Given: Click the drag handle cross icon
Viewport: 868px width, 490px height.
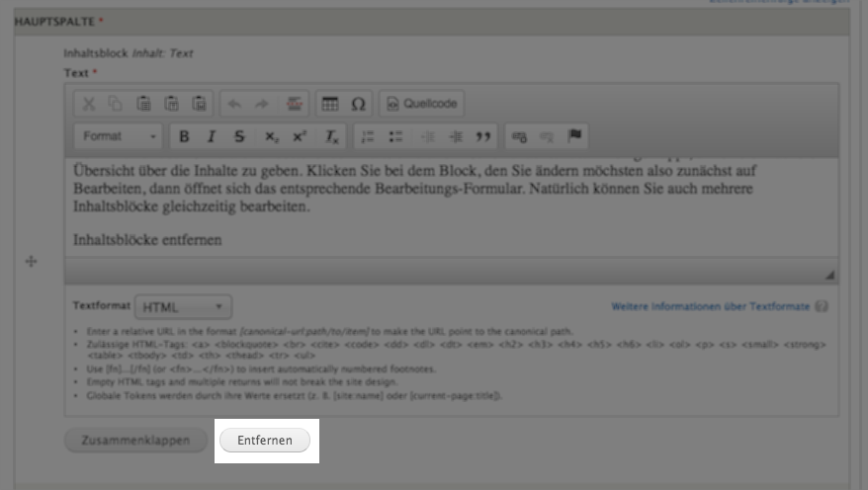Looking at the screenshot, I should tap(31, 262).
